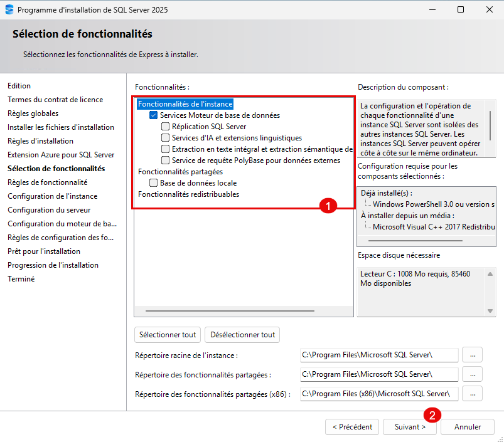Open the Configuration de l'instance step
This screenshot has width=504, height=442.
(x=53, y=196)
